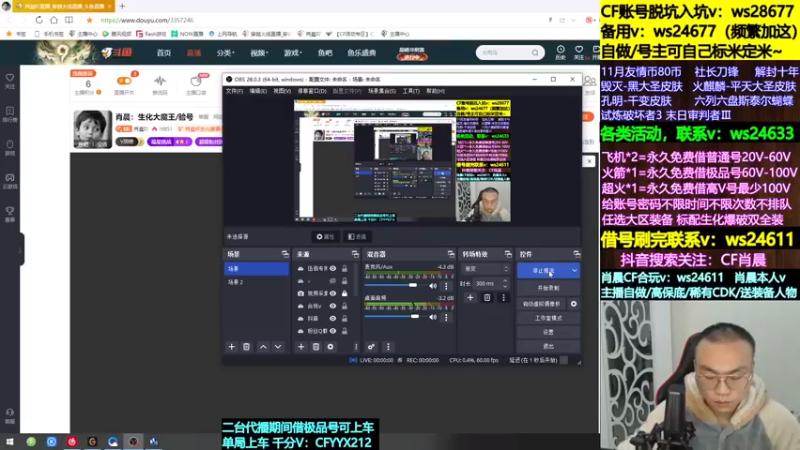Open advanced audio properties gear icon
This screenshot has height=450, width=800.
tap(371, 347)
